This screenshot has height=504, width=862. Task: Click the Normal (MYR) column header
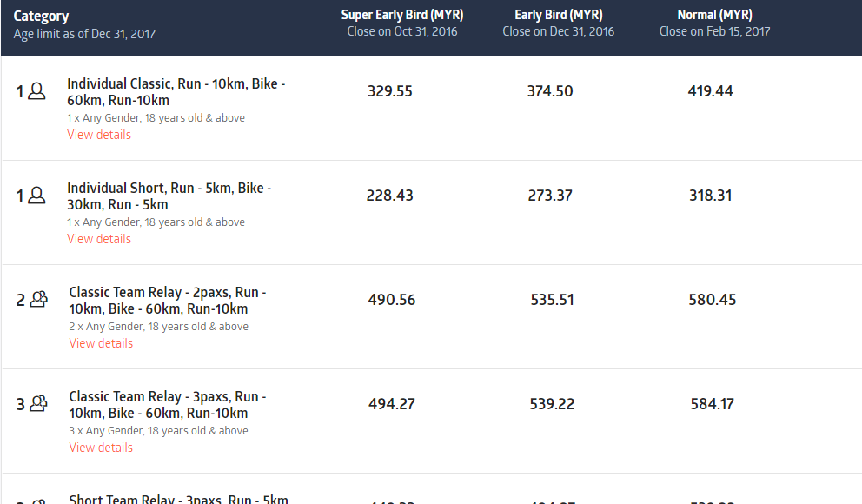(x=714, y=15)
